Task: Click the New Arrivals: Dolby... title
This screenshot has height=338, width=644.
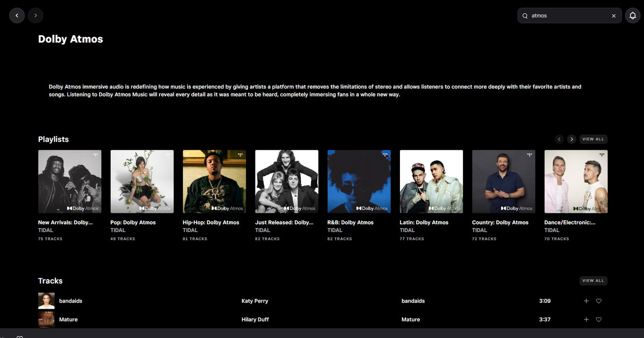Action: pos(65,222)
